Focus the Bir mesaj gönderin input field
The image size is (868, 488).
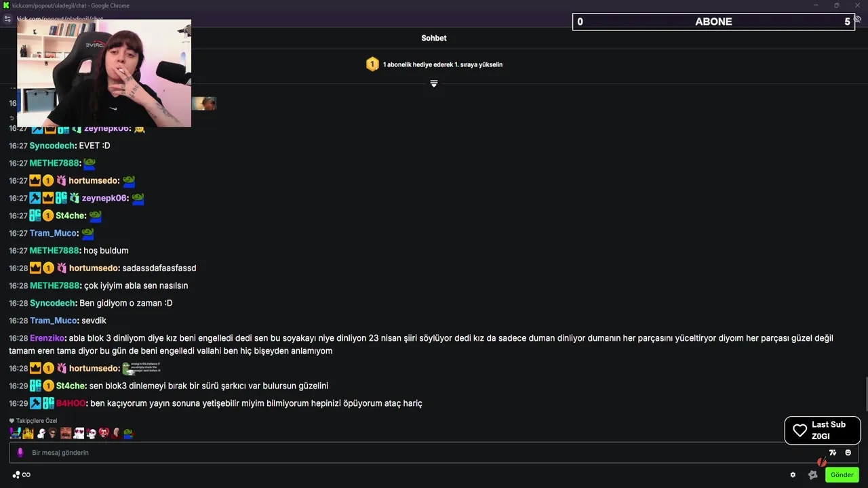pos(407,452)
